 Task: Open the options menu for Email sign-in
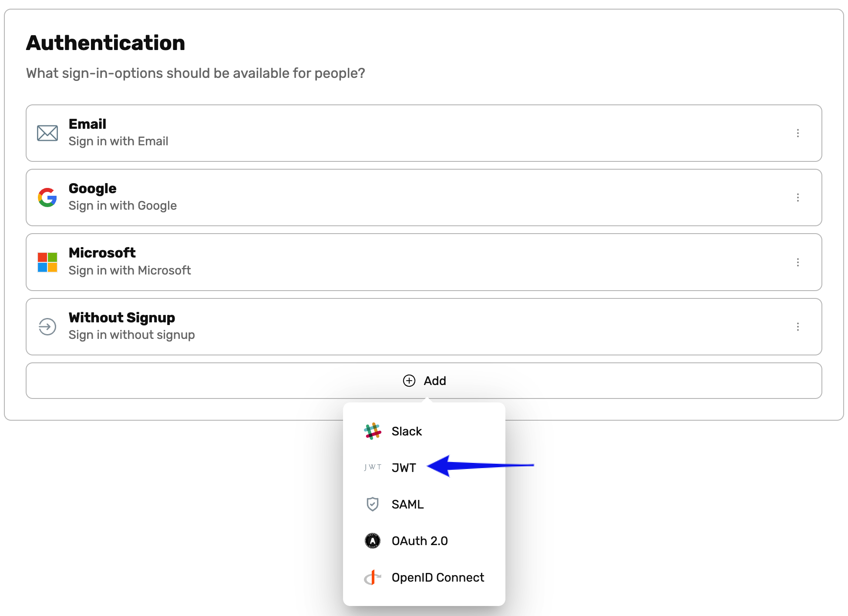(798, 133)
